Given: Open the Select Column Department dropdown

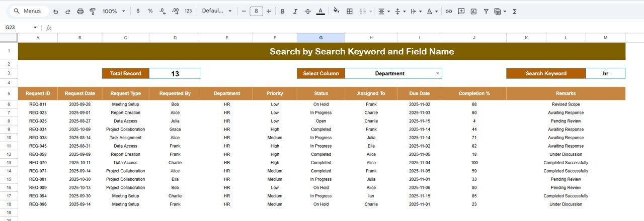Looking at the screenshot, I should point(438,73).
